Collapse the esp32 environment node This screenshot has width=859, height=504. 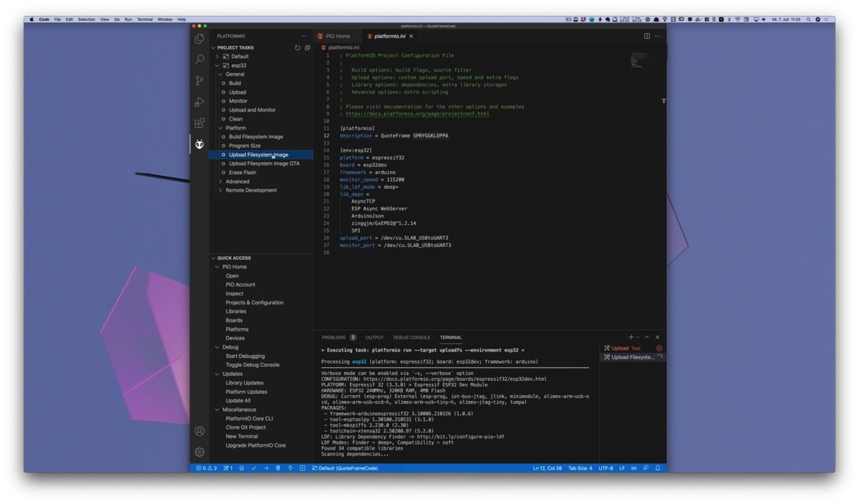pyautogui.click(x=218, y=65)
